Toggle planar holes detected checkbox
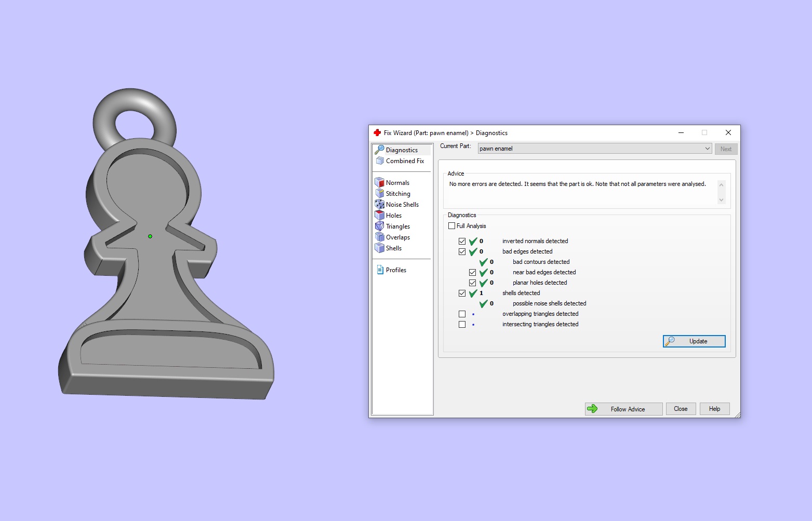 click(x=473, y=283)
